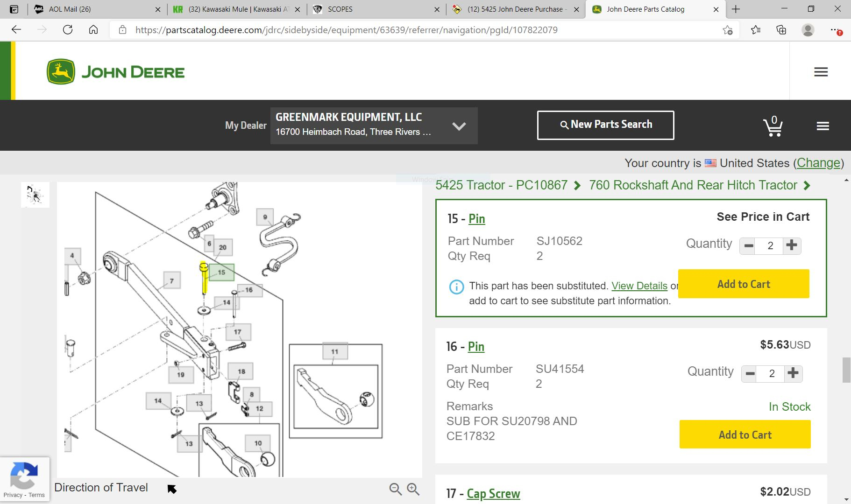The height and width of the screenshot is (504, 851).
Task: Click the reCAPTCHA badge icon
Action: tap(24, 475)
